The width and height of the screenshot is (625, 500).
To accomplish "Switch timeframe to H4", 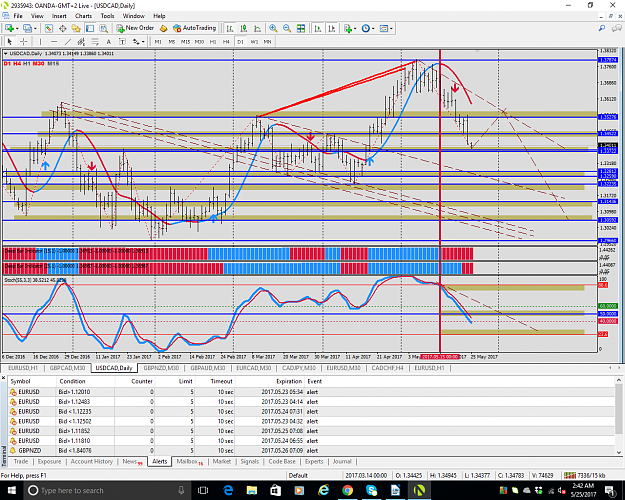I will [226, 41].
